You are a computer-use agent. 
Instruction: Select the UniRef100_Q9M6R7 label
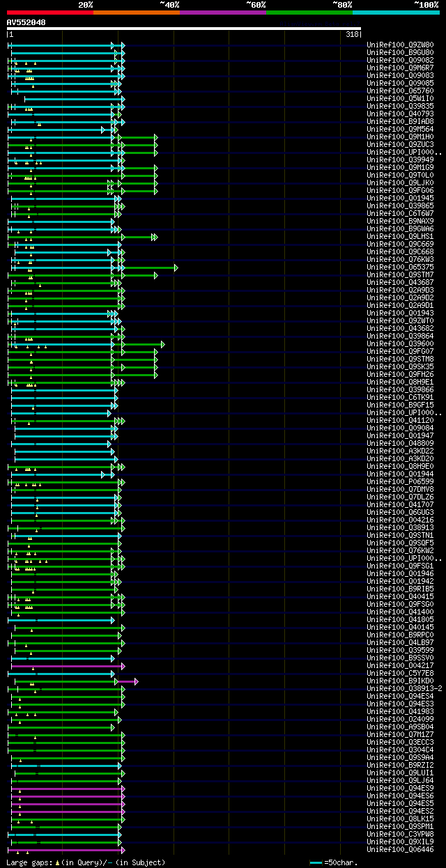click(400, 68)
